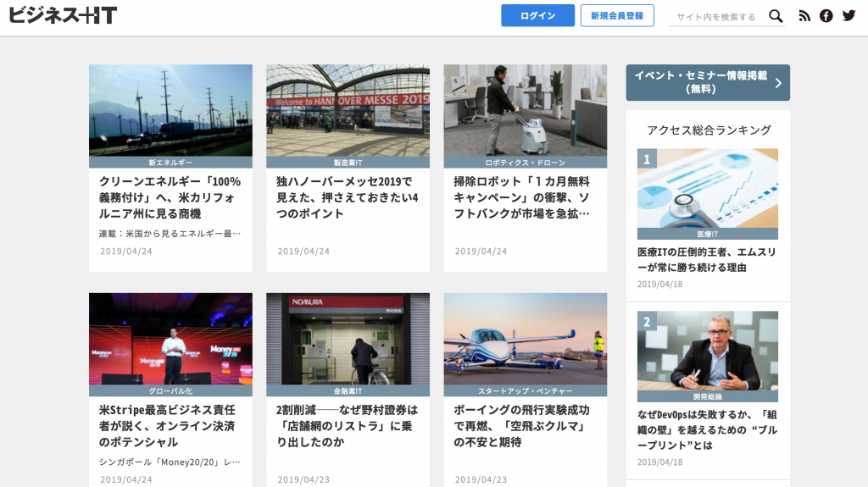Select the 製造業IT category label
868x487 pixels.
coord(348,163)
